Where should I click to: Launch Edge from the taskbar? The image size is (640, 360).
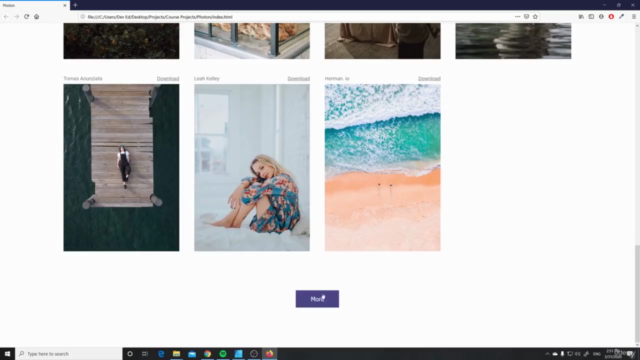coord(161,353)
